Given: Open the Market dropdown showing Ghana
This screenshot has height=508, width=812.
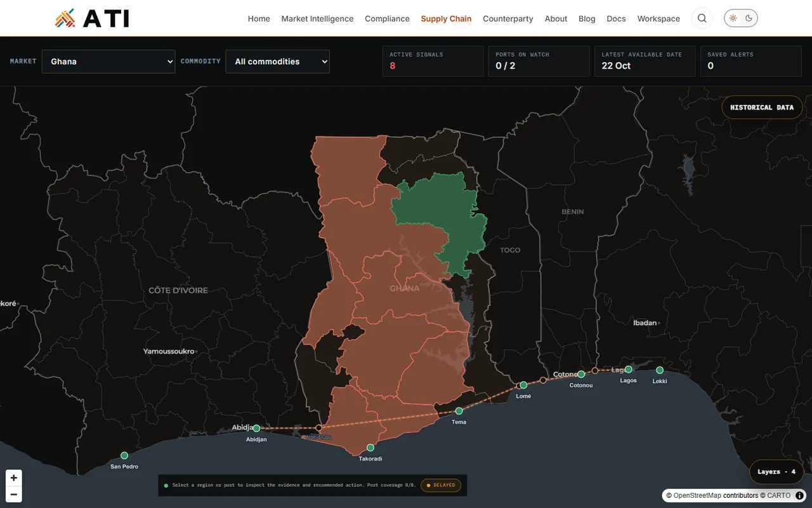Looking at the screenshot, I should pyautogui.click(x=108, y=62).
